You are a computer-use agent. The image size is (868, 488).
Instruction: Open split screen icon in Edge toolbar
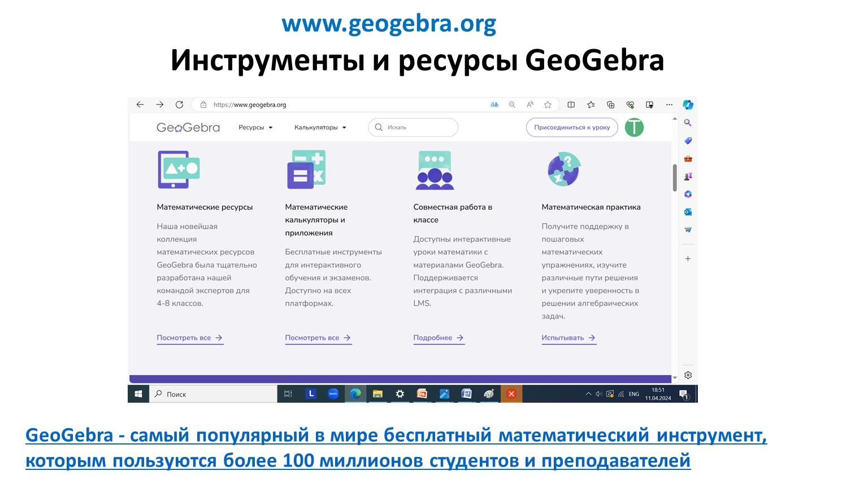(x=571, y=104)
